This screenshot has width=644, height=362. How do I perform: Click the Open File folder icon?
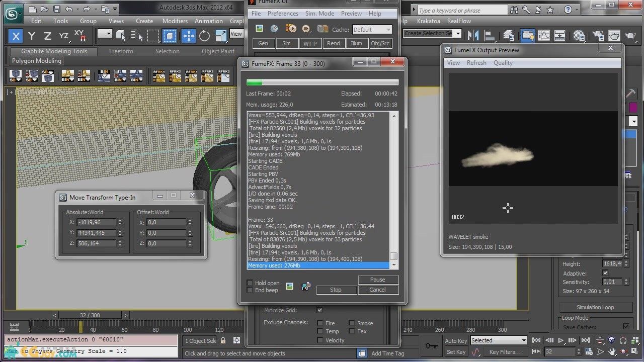(x=44, y=9)
